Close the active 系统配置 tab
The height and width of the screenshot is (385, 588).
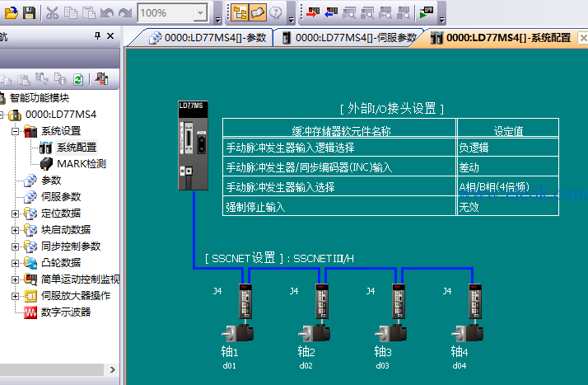coord(583,38)
